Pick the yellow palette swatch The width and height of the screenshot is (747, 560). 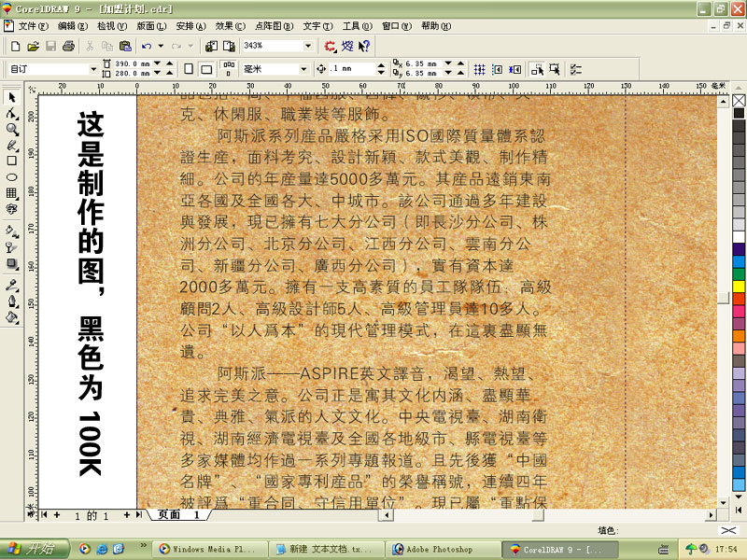(x=739, y=287)
